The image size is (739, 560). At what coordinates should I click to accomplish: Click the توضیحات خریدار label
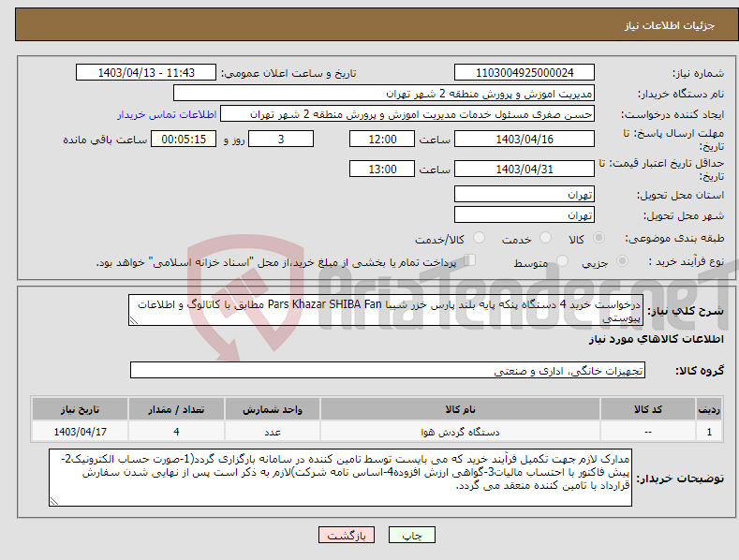680,478
